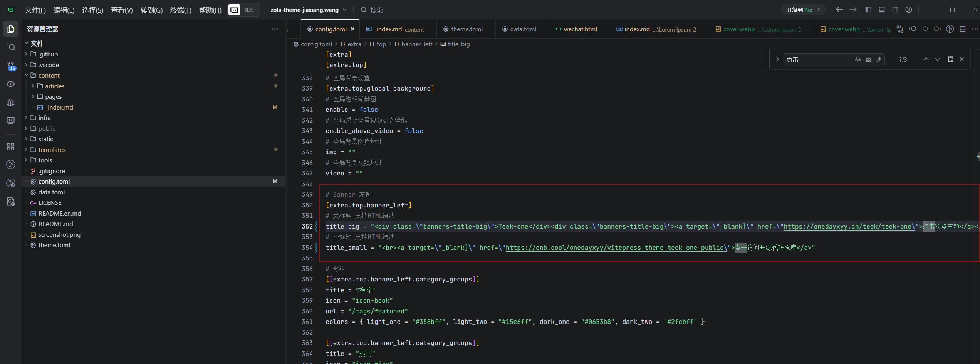Open Remote Explorer monitor icon

(11, 121)
